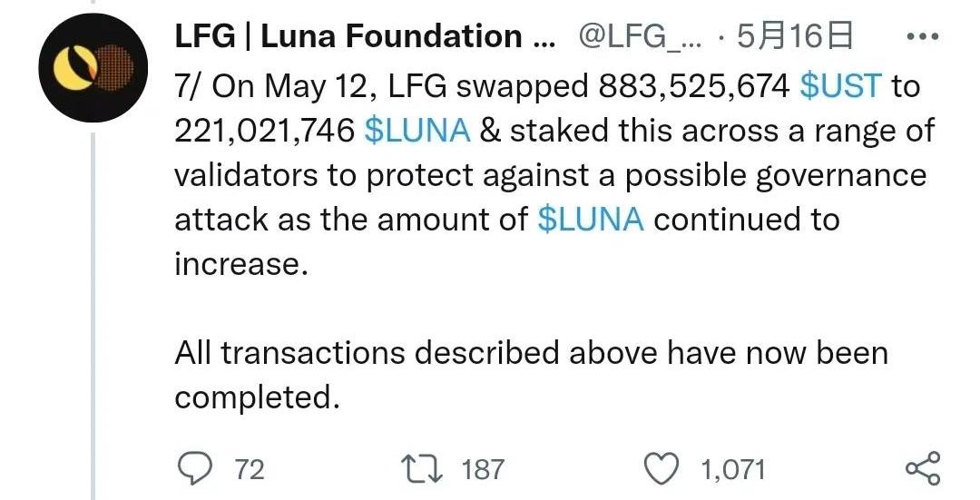Screen dimensions: 980x500
Task: Share the tweet via the share icon
Action: (x=923, y=468)
